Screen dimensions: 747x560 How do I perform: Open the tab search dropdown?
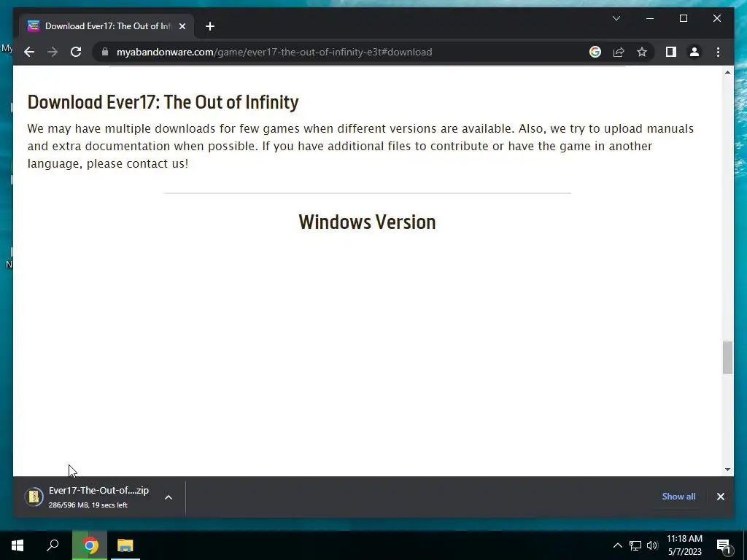coord(616,18)
